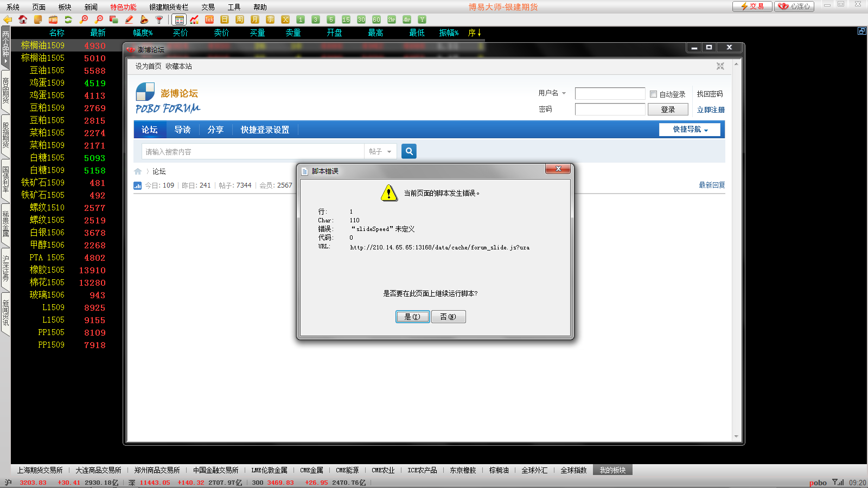Select the daily (日) K-line icon
The image size is (868, 488).
click(x=225, y=20)
